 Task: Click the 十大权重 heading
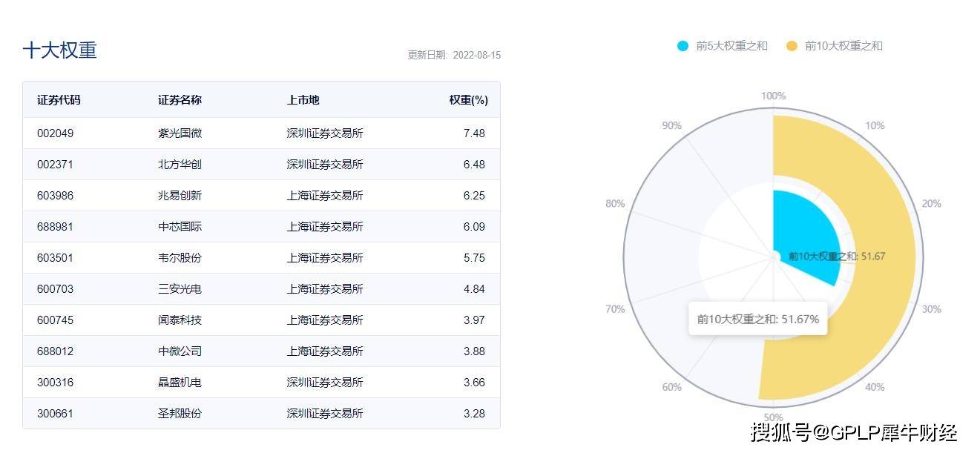click(59, 50)
